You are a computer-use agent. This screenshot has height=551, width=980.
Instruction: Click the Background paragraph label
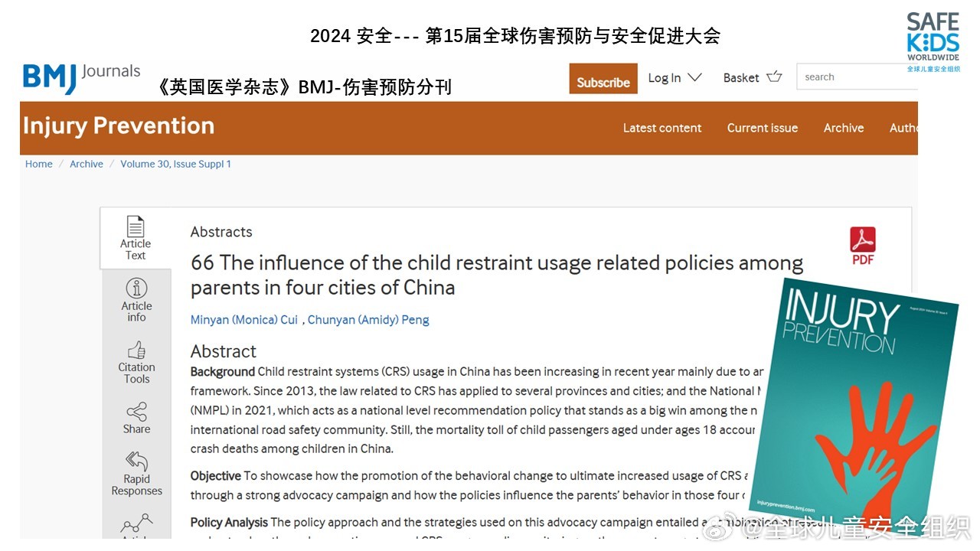point(222,372)
